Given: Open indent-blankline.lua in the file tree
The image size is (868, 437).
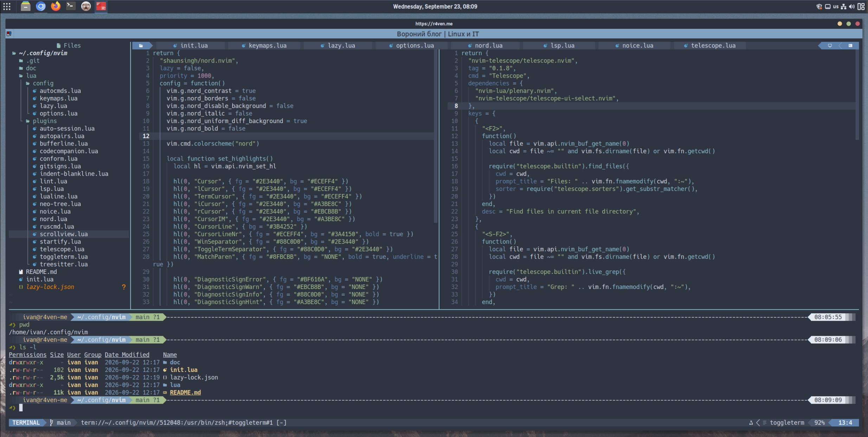Looking at the screenshot, I should pos(70,174).
